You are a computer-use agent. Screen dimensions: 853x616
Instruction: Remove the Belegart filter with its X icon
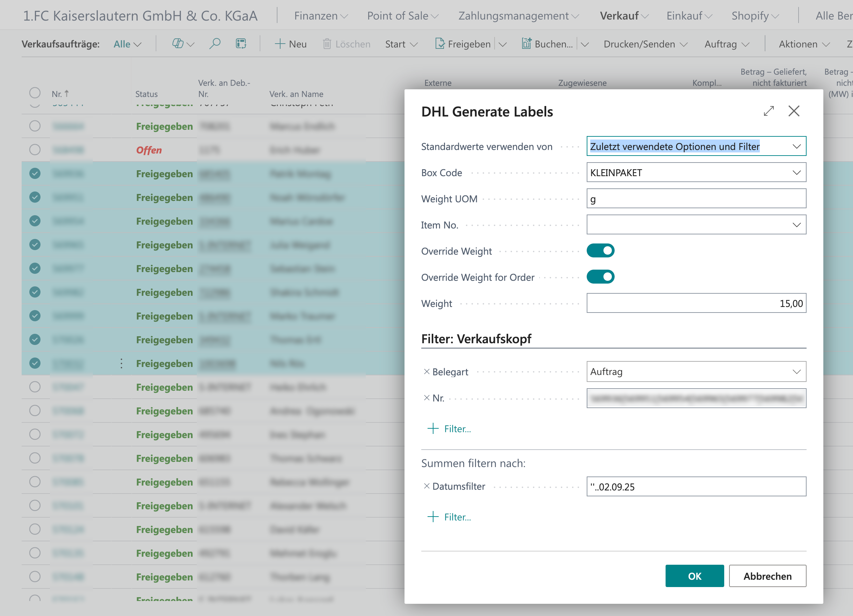tap(426, 372)
